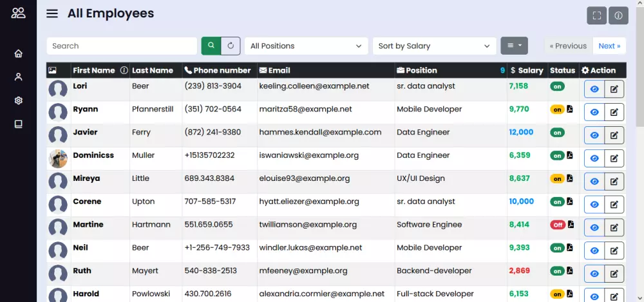Screen dimensions: 644x302
Task: Open settings via sidebar gear icon
Action: click(x=18, y=100)
